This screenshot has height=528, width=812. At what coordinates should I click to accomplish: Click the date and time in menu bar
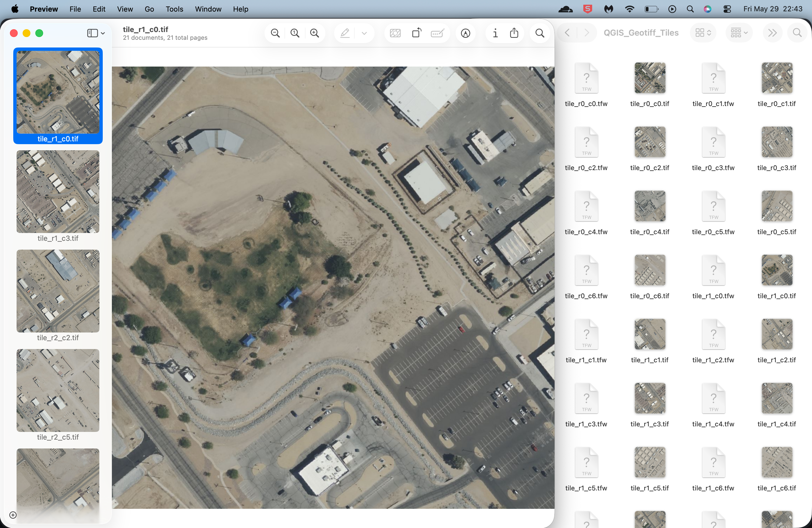click(x=773, y=9)
